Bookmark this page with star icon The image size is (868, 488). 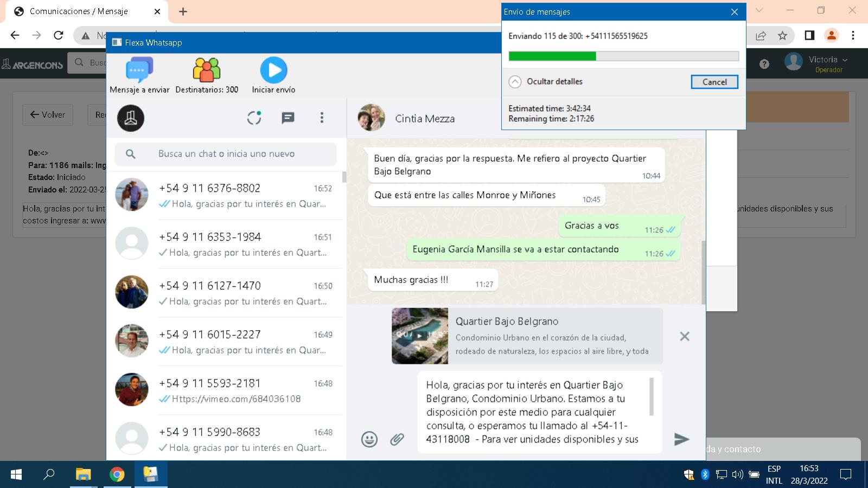[x=782, y=35]
